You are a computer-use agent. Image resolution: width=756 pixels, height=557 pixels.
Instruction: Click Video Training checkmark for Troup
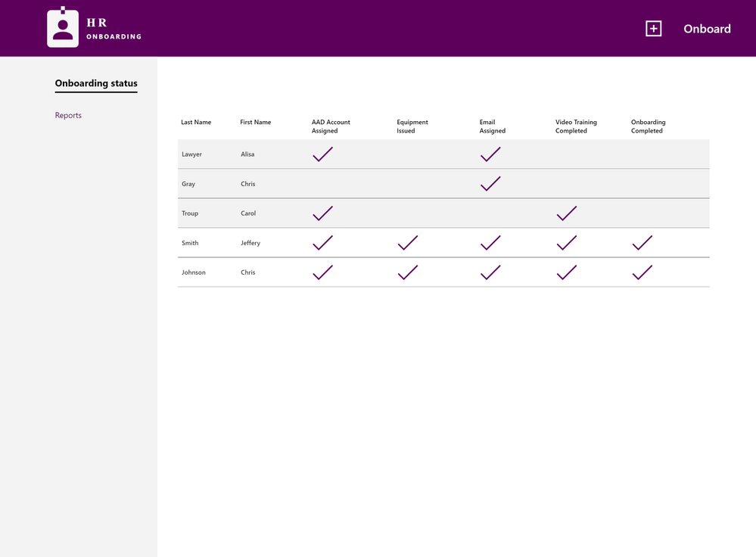567,213
